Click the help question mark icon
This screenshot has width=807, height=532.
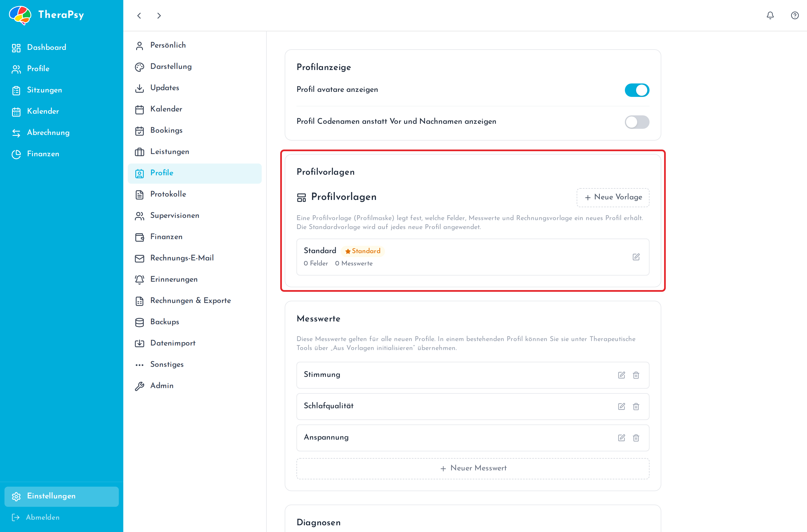pyautogui.click(x=794, y=15)
